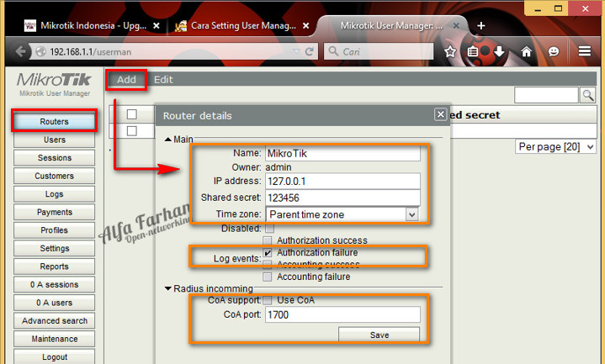Image resolution: width=605 pixels, height=364 pixels.
Task: Open the bookmarks list icon
Action: point(473,51)
